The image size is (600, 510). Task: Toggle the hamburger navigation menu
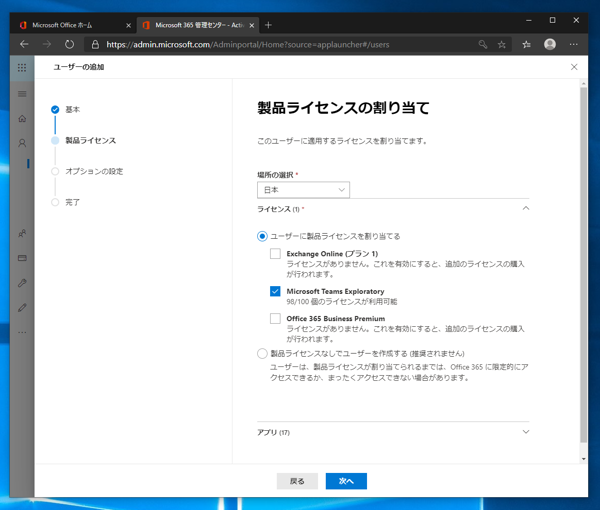pyautogui.click(x=22, y=94)
